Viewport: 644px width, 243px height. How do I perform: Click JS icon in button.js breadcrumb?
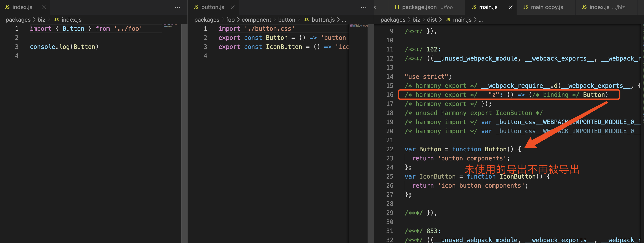[306, 19]
